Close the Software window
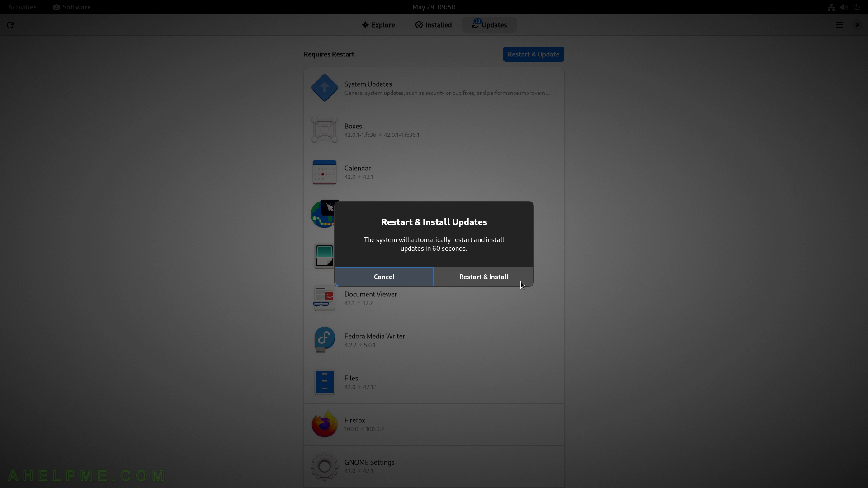Screen dimensions: 868x488 [858, 25]
